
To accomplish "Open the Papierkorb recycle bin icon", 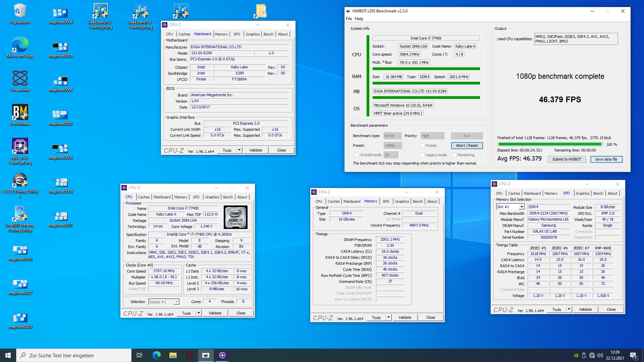I will (x=20, y=14).
